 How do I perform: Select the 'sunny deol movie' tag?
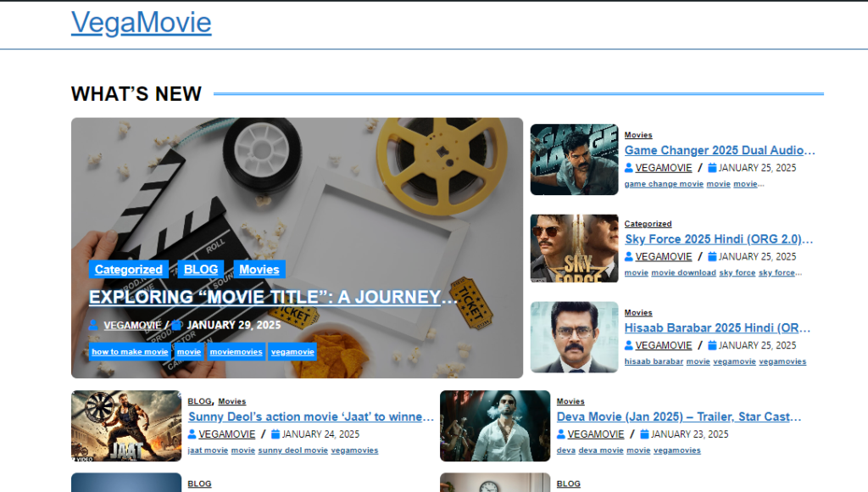(292, 450)
